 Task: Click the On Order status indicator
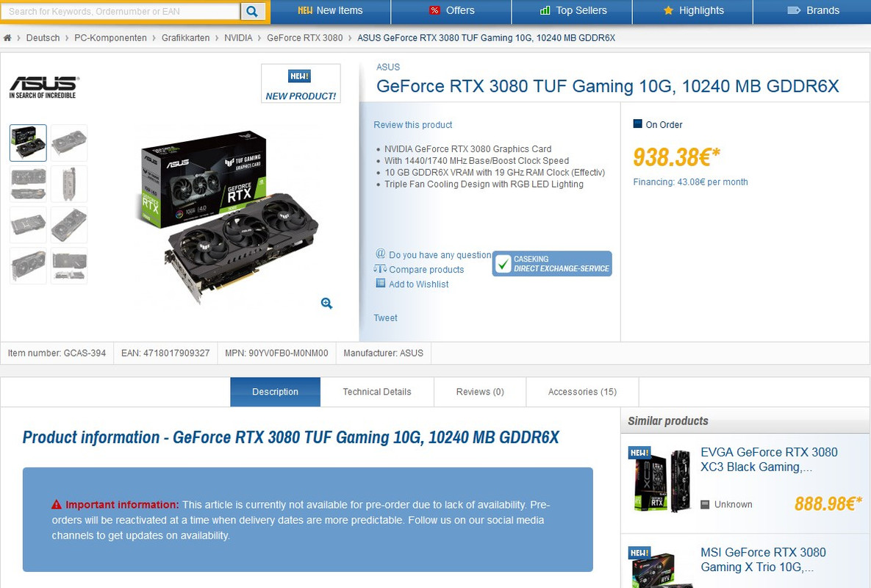coord(659,124)
